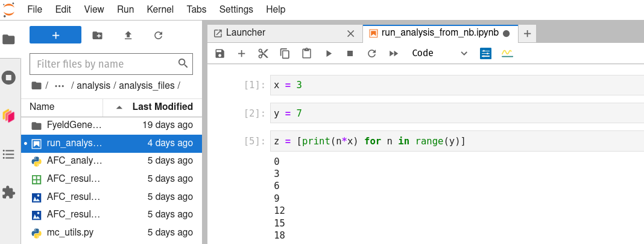The image size is (644, 244).
Task: Switch to run_analysis_from_nb.ipynb tab
Action: [440, 33]
